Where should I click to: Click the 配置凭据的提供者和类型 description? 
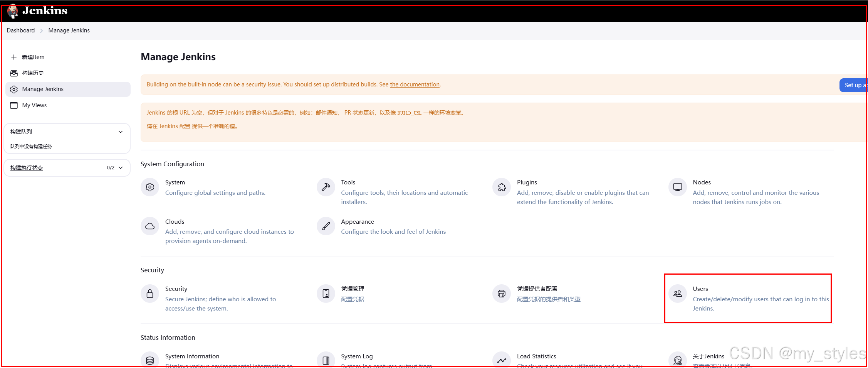(x=549, y=299)
